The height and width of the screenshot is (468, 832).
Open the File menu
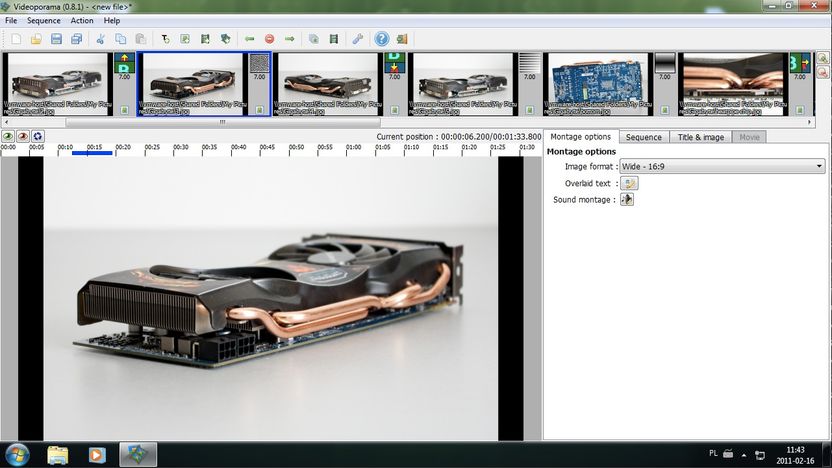tap(11, 21)
